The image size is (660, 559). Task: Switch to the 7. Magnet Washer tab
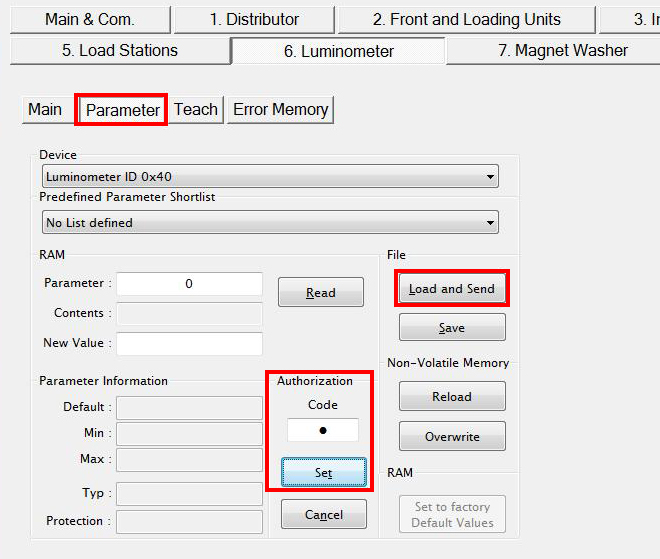pyautogui.click(x=563, y=50)
